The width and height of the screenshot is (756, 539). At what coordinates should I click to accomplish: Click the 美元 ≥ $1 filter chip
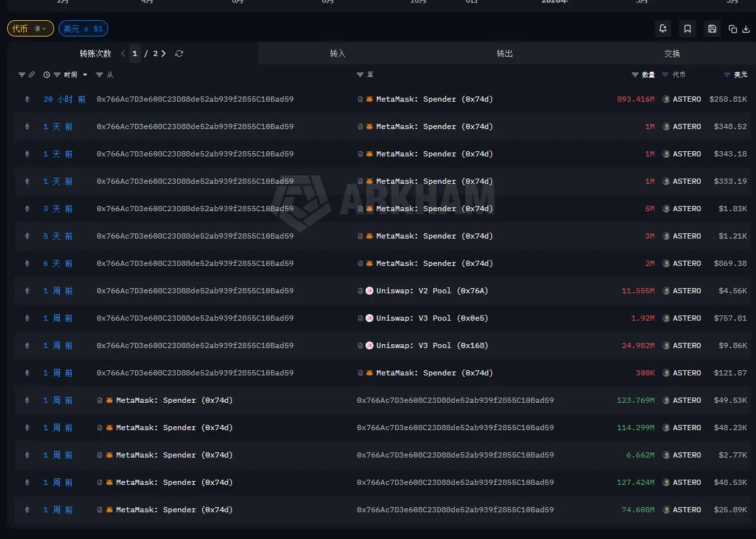click(x=83, y=29)
